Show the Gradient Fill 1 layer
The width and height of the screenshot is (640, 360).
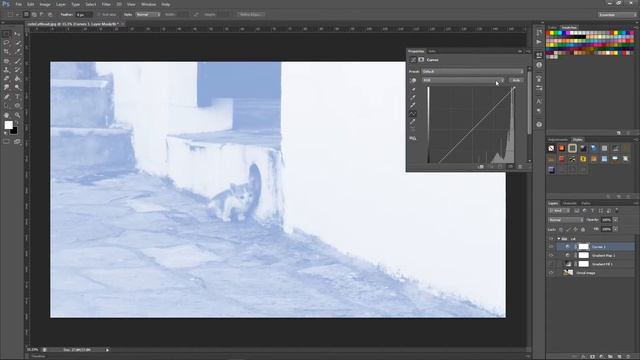(551, 264)
